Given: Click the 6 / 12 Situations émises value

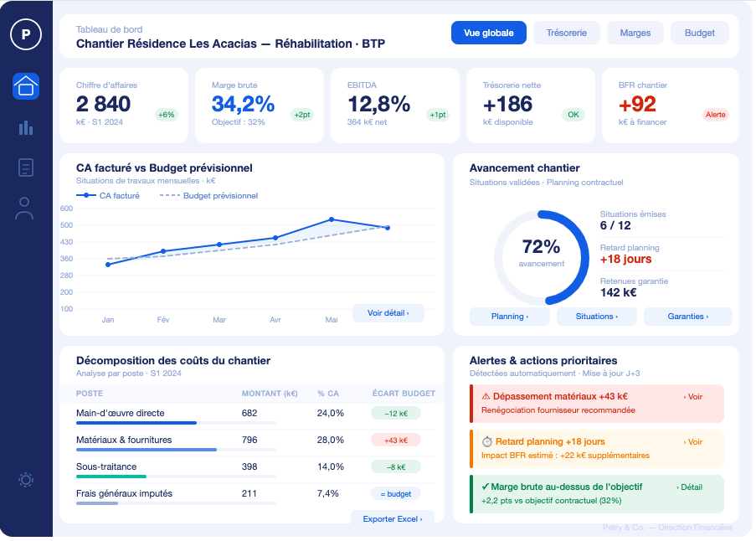Looking at the screenshot, I should click(x=615, y=225).
